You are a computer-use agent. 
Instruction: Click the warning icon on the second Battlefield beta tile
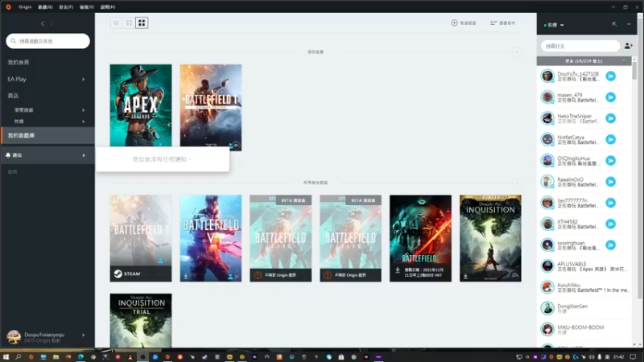click(328, 275)
